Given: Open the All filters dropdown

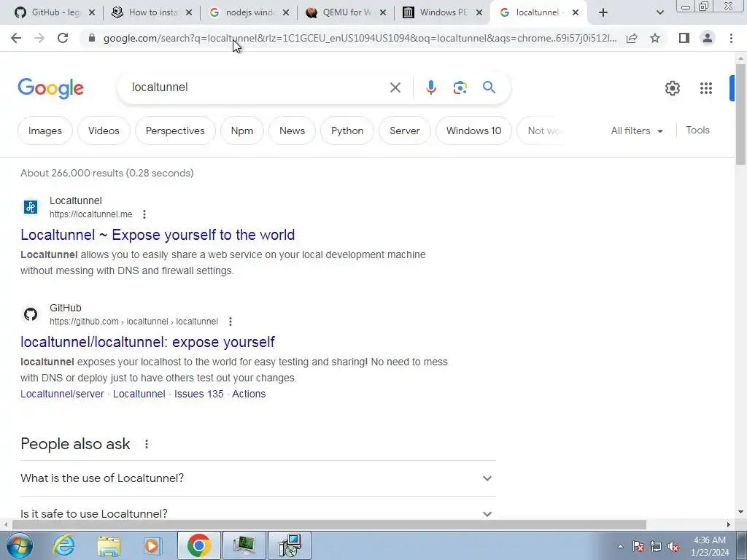Looking at the screenshot, I should [636, 131].
